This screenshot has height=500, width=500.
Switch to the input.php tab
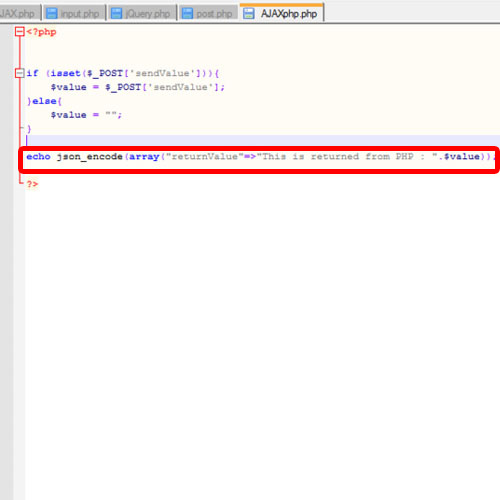point(74,13)
